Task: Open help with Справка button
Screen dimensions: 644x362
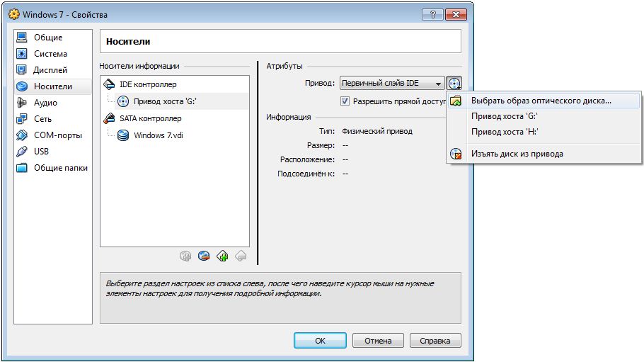Action: coord(435,341)
